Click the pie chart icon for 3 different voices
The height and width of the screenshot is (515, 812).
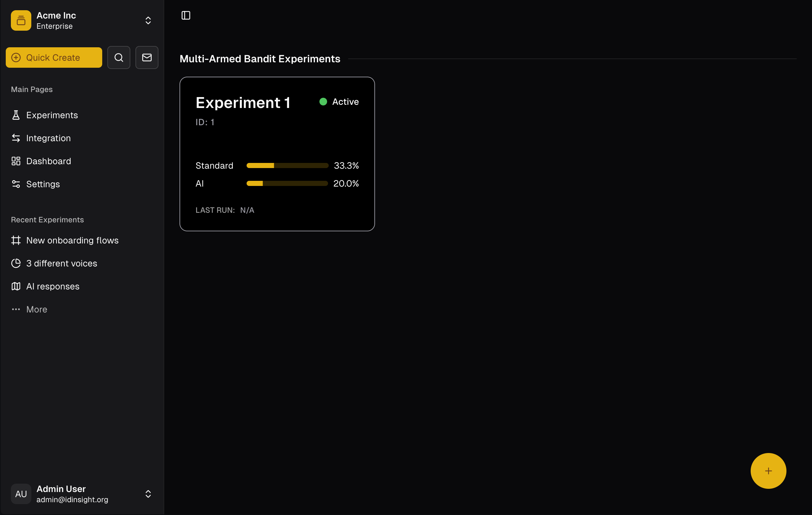click(16, 263)
